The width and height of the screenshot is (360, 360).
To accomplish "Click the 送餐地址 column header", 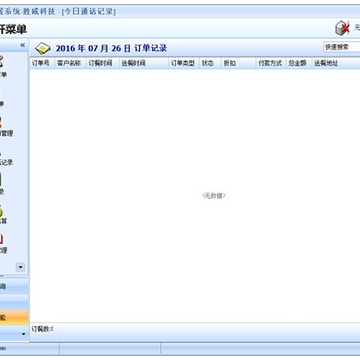I will pos(336,63).
